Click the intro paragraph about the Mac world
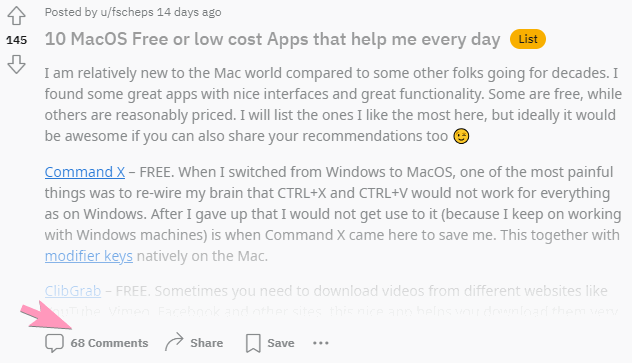The image size is (632, 363). [x=333, y=104]
